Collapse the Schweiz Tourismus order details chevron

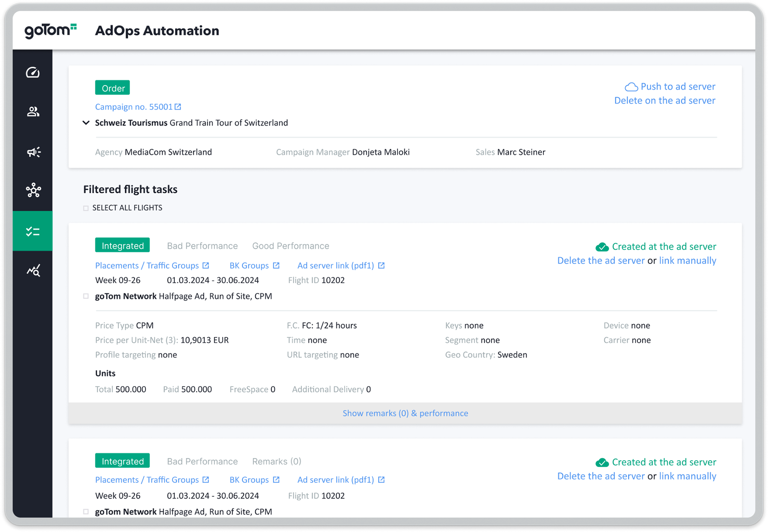(x=86, y=123)
